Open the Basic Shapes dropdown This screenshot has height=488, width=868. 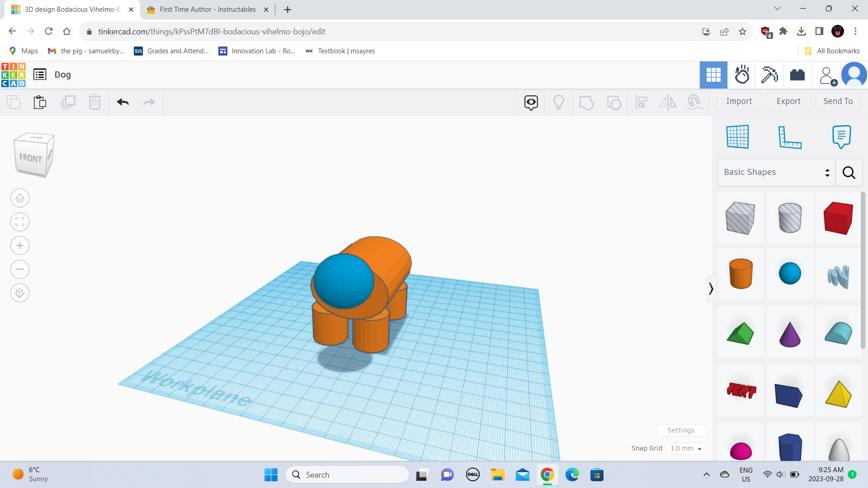click(776, 172)
